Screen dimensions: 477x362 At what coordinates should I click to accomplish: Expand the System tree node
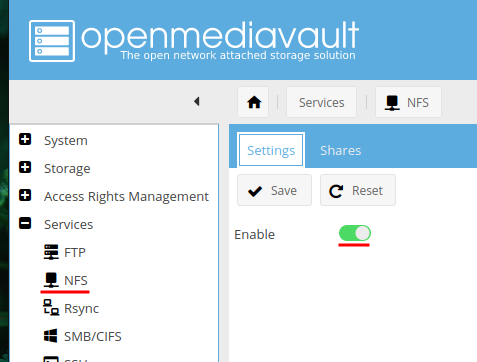(25, 139)
